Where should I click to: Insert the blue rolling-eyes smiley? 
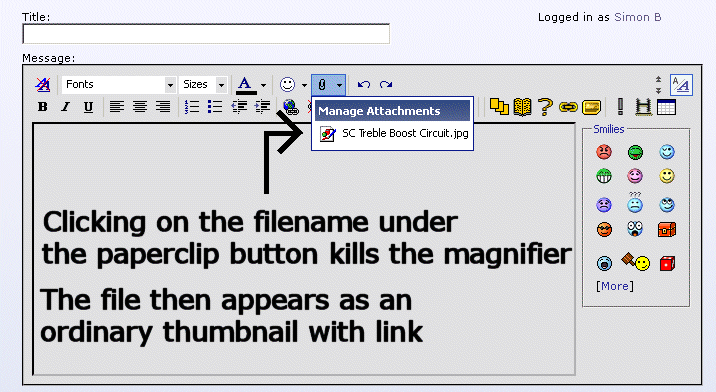(667, 205)
